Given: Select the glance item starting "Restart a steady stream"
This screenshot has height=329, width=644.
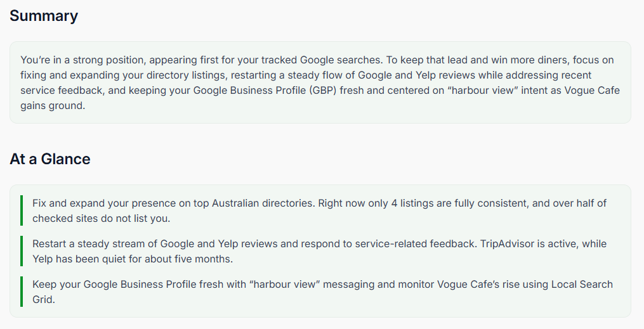Looking at the screenshot, I should coord(320,251).
